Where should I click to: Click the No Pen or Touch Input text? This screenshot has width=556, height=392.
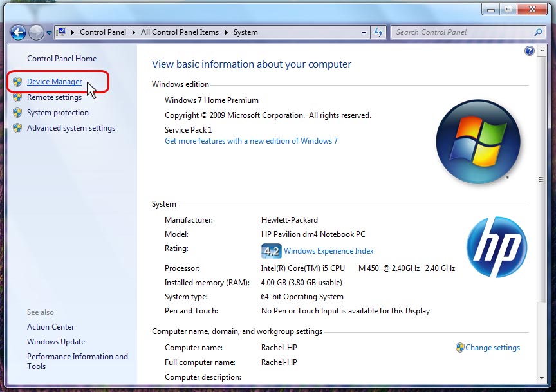point(346,311)
